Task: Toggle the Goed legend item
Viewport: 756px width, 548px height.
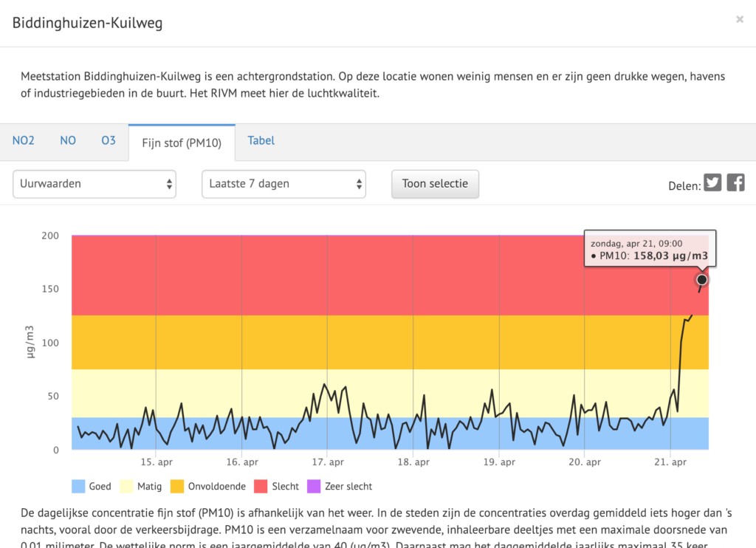Action: coord(92,487)
